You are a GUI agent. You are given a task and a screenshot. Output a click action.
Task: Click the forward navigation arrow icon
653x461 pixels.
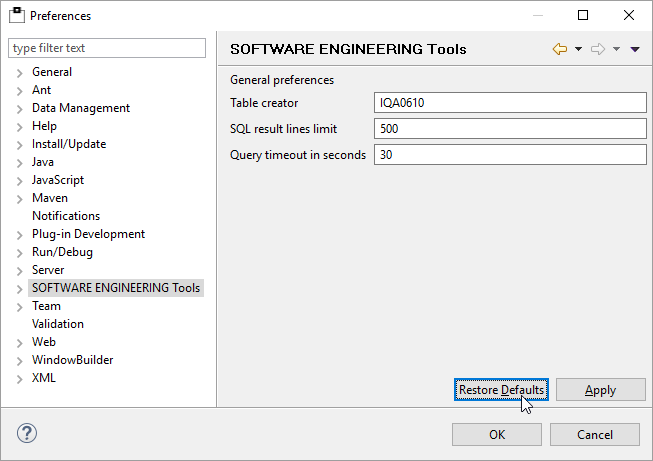[x=598, y=49]
